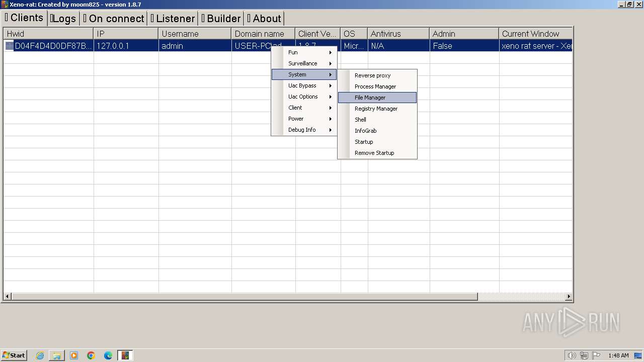Click the horizontal scrollbar right arrow
Viewport: 644px width, 362px height.
[569, 297]
